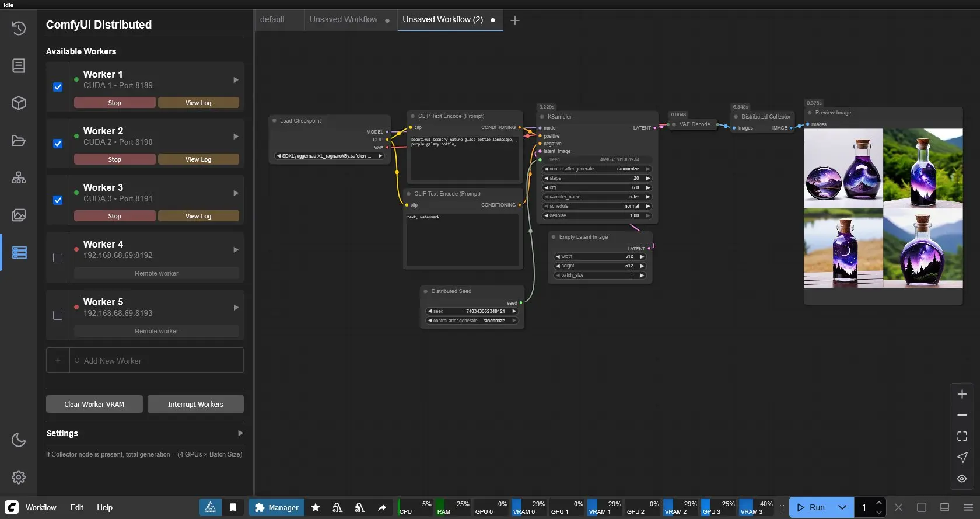Image resolution: width=980 pixels, height=519 pixels.
Task: Uncheck the Worker 1 checkbox
Action: (58, 87)
